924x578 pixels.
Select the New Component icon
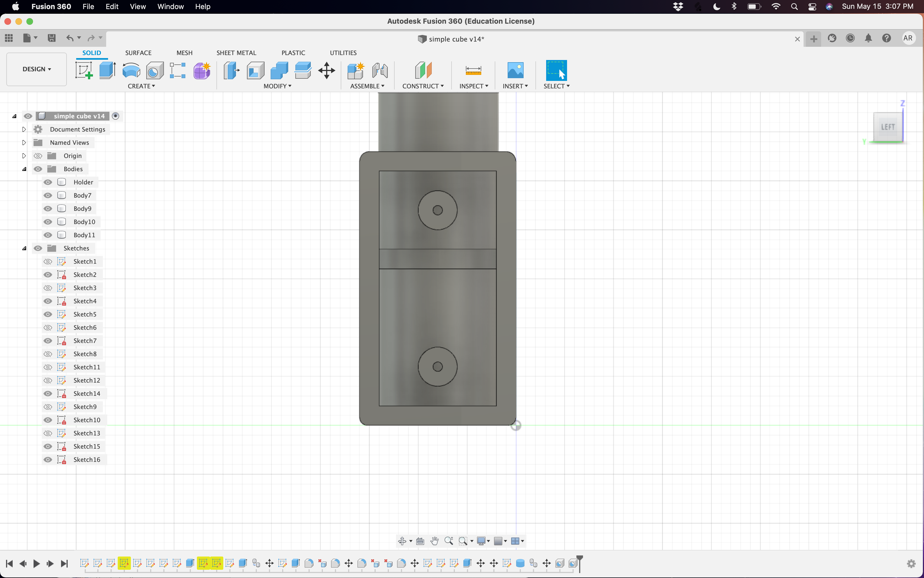click(356, 71)
